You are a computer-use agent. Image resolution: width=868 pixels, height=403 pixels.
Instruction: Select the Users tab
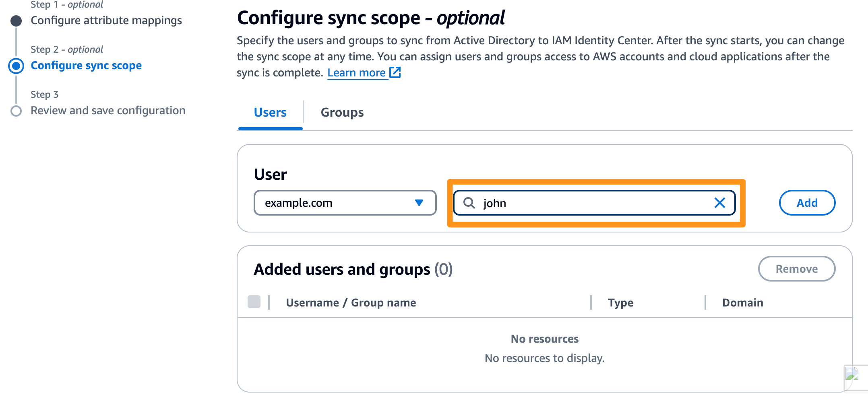[270, 113]
